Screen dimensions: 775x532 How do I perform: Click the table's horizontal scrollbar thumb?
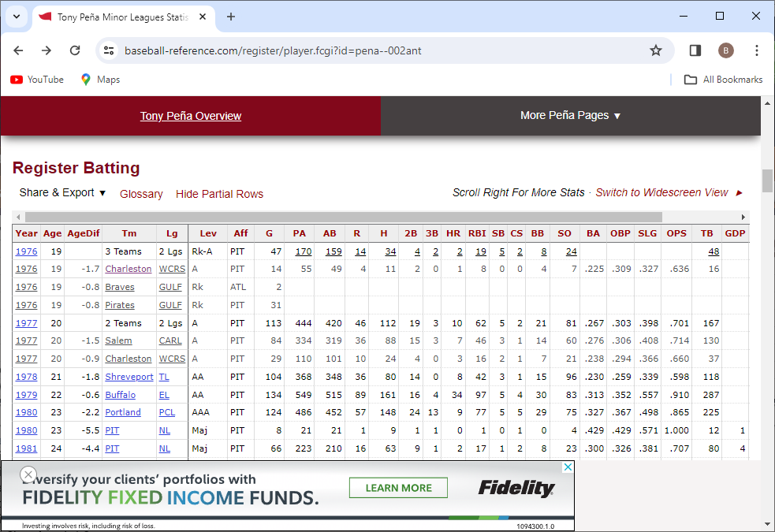coord(344,217)
